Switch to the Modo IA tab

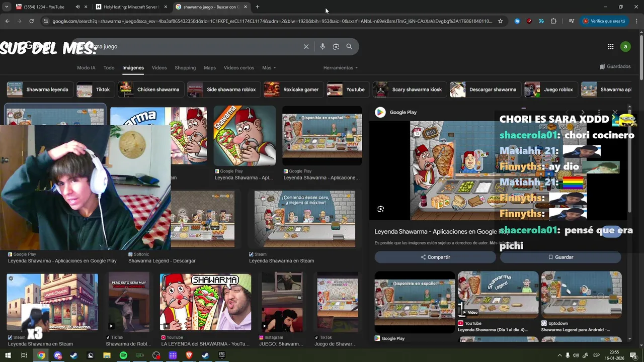[86, 68]
